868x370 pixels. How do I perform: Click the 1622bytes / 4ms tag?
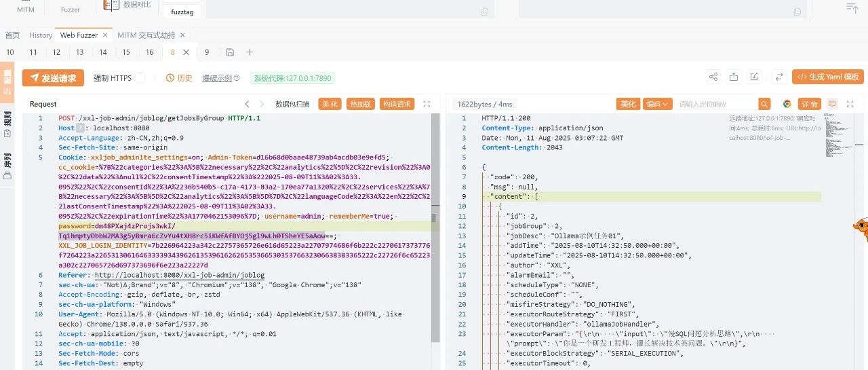(x=485, y=104)
